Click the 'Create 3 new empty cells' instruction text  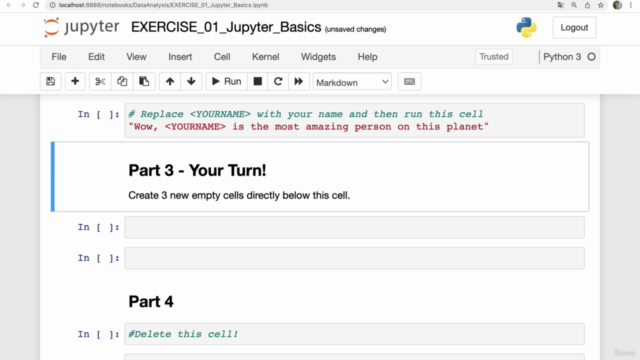pyautogui.click(x=239, y=196)
